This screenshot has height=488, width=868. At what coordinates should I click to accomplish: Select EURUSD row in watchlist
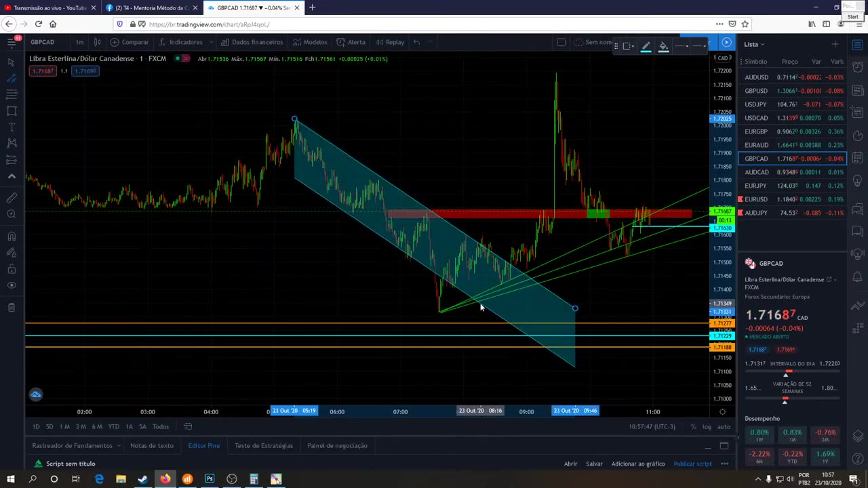[792, 199]
